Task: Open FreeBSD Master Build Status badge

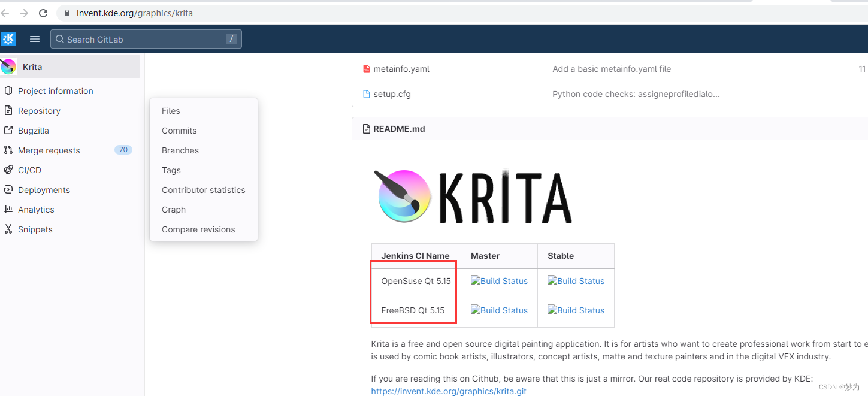Action: pyautogui.click(x=499, y=310)
